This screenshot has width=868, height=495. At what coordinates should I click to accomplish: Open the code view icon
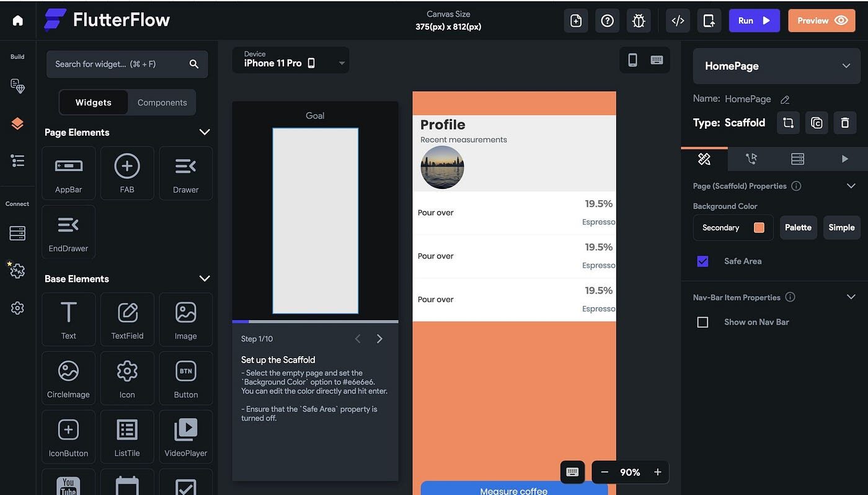678,20
